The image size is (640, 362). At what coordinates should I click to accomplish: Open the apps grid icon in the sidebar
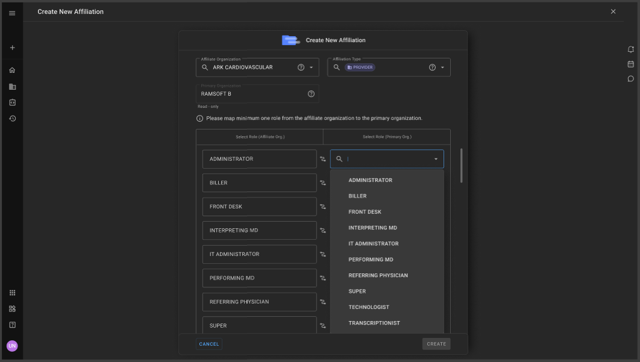pos(12,293)
